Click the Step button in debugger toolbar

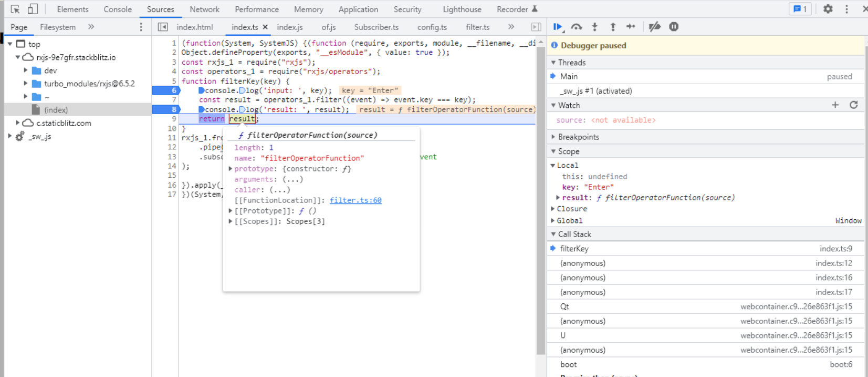[631, 27]
